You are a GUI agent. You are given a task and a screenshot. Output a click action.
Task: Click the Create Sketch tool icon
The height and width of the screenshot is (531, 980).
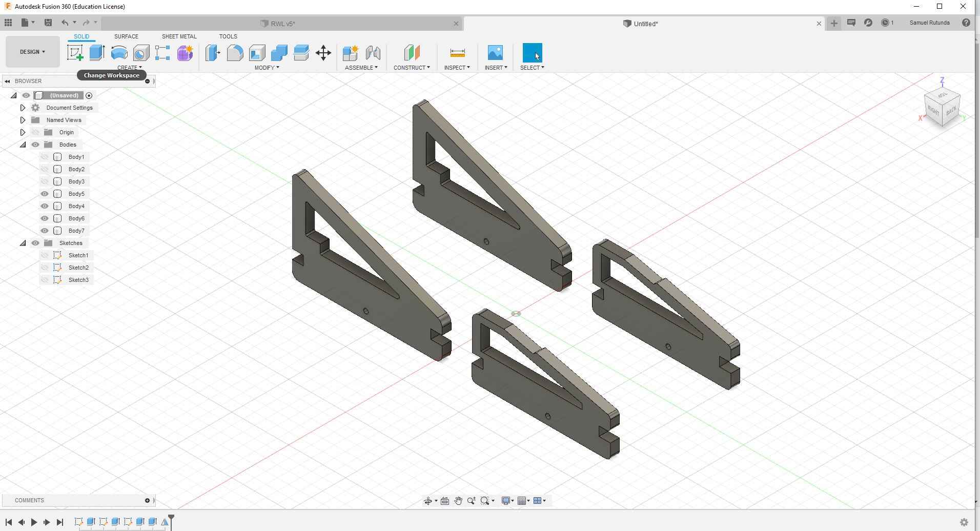click(75, 53)
